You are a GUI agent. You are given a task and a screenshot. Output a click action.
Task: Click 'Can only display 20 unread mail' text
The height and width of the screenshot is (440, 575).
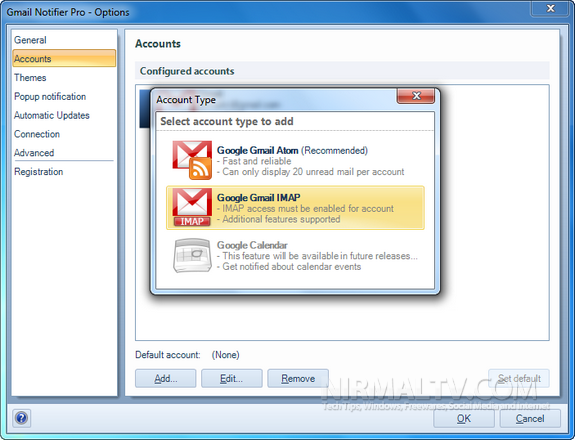[x=311, y=172]
